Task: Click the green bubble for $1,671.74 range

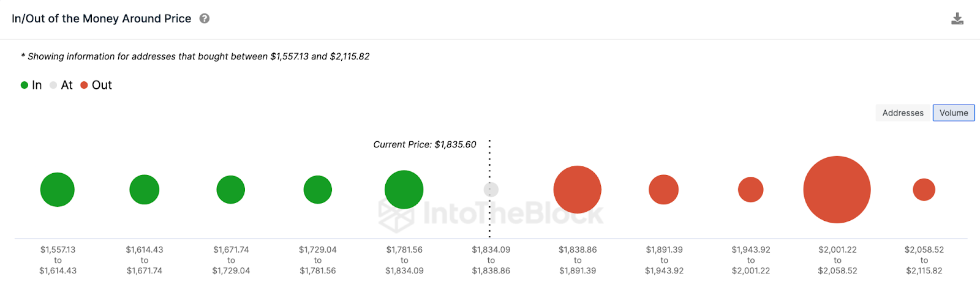Action: click(231, 190)
